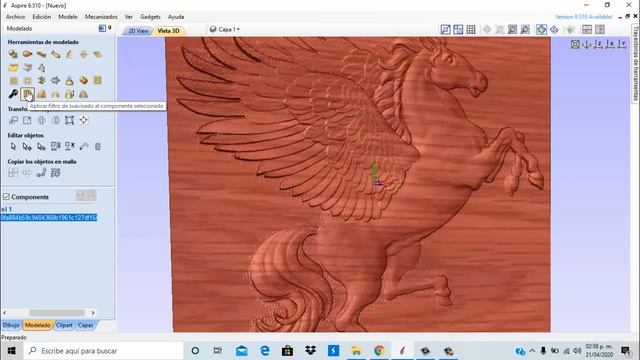Toggle the Modelado panel pin icon
The image size is (640, 360).
[109, 28]
